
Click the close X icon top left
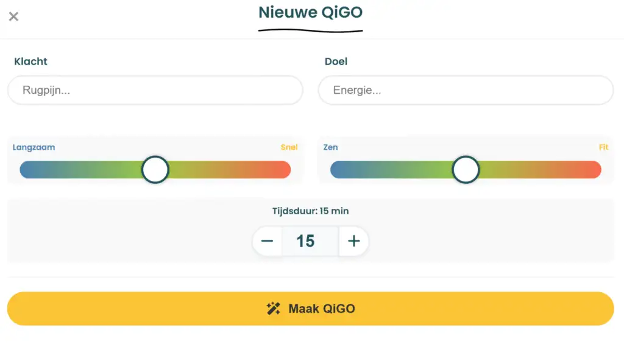(13, 16)
